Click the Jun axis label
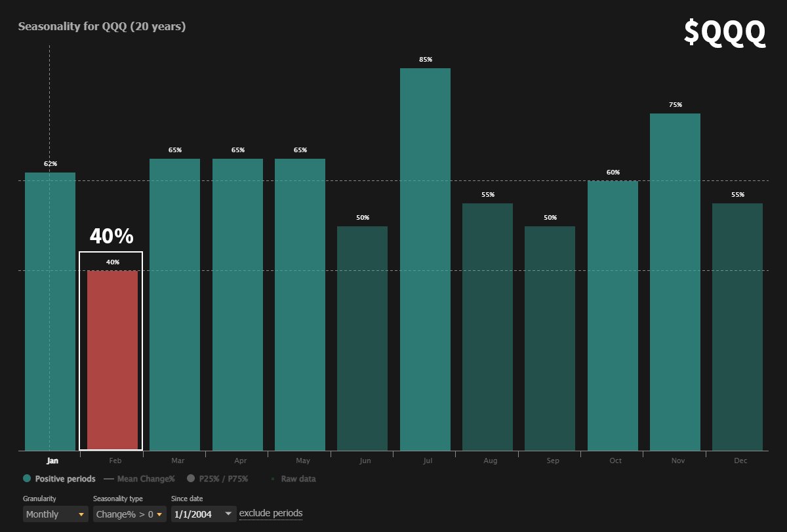The height and width of the screenshot is (532, 787). pos(365,460)
